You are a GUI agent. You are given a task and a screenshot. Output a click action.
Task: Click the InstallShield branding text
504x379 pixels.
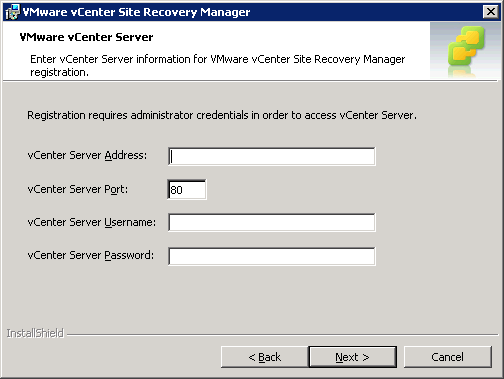point(35,333)
